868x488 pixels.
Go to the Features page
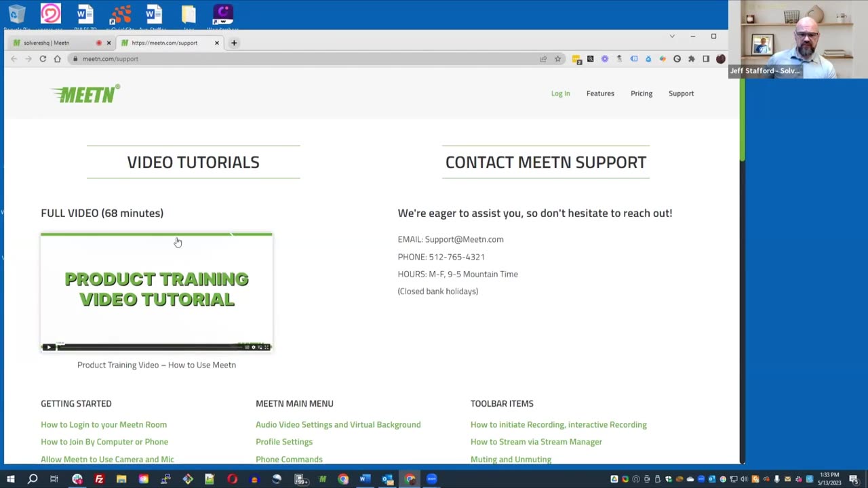pyautogui.click(x=600, y=94)
